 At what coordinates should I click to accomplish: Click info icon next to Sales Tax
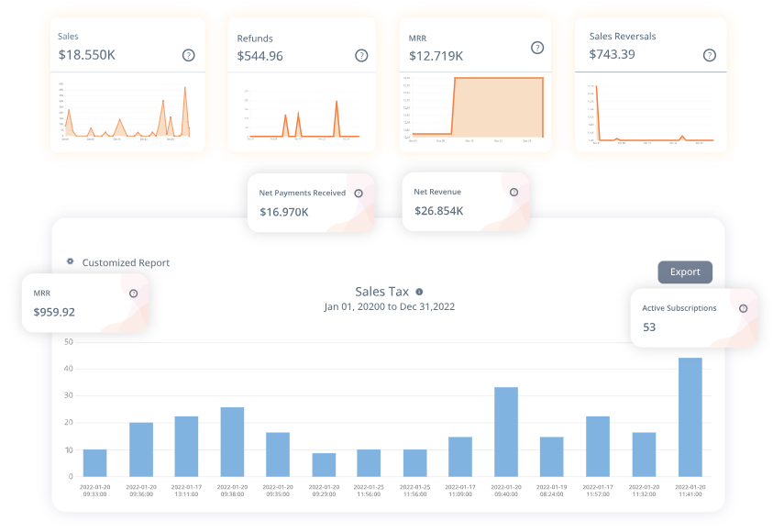coord(419,292)
